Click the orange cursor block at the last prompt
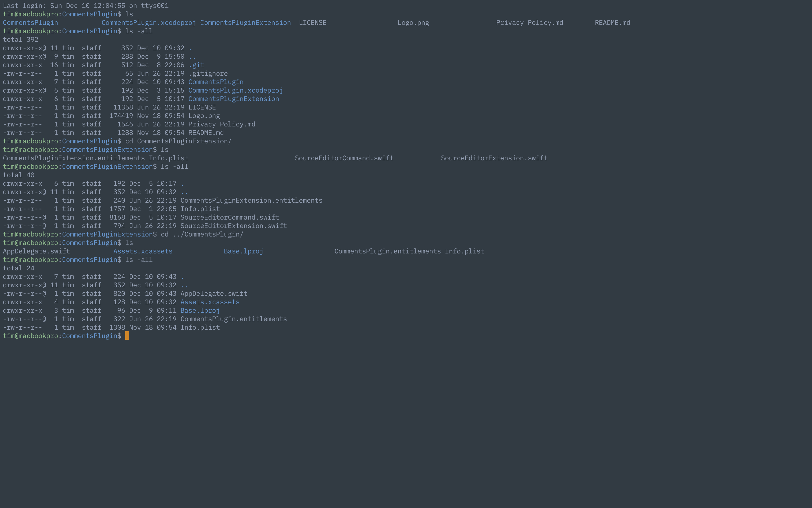This screenshot has height=508, width=812. point(127,336)
